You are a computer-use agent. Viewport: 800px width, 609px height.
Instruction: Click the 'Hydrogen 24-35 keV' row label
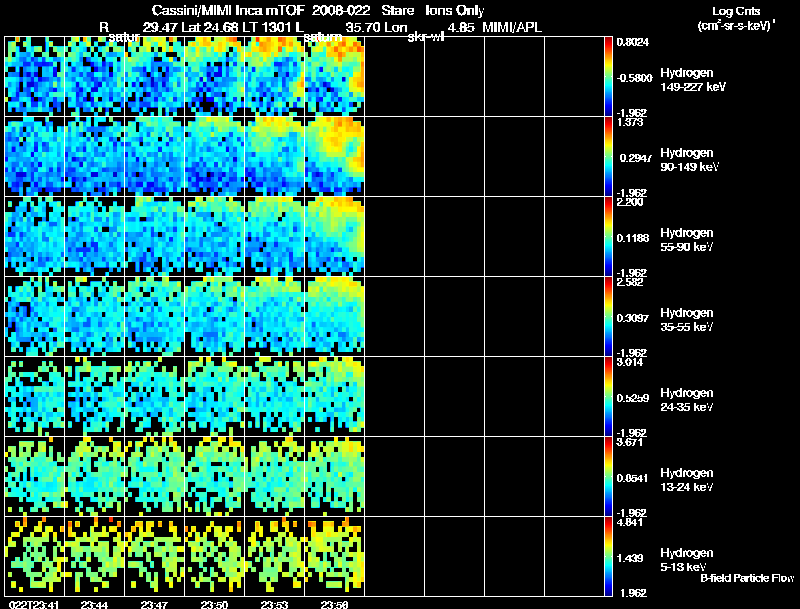[x=687, y=400]
